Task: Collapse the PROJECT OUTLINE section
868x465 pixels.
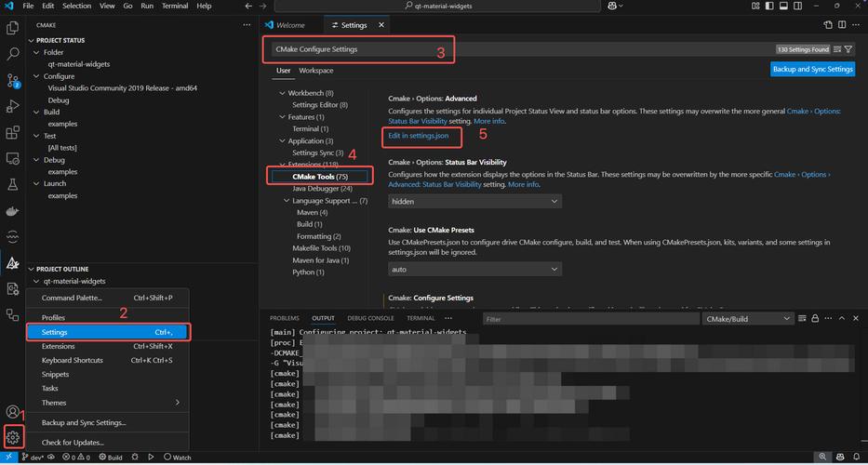Action: tap(31, 269)
